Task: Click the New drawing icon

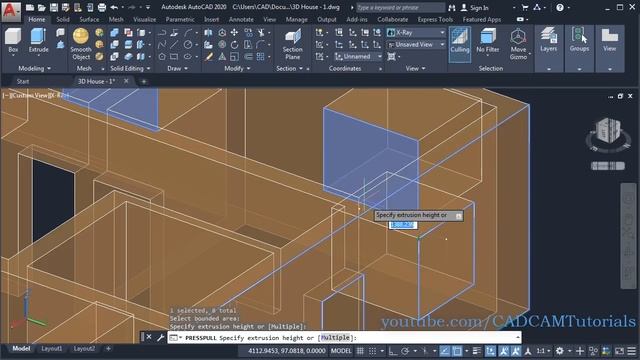Action: [x=30, y=7]
